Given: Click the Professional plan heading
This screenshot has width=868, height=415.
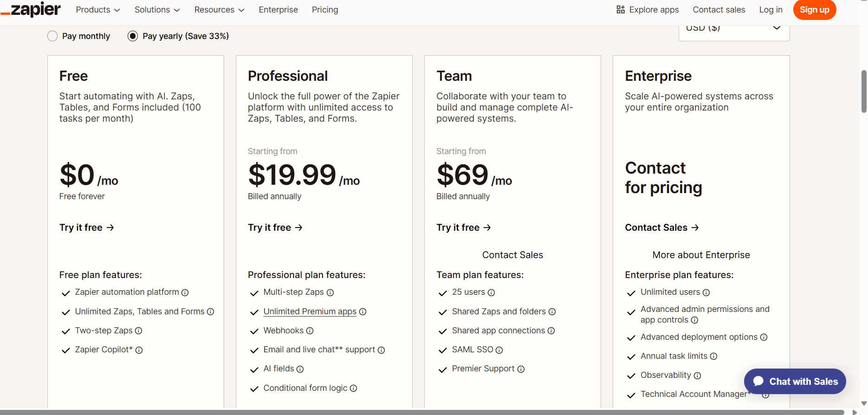Looking at the screenshot, I should pos(288,76).
